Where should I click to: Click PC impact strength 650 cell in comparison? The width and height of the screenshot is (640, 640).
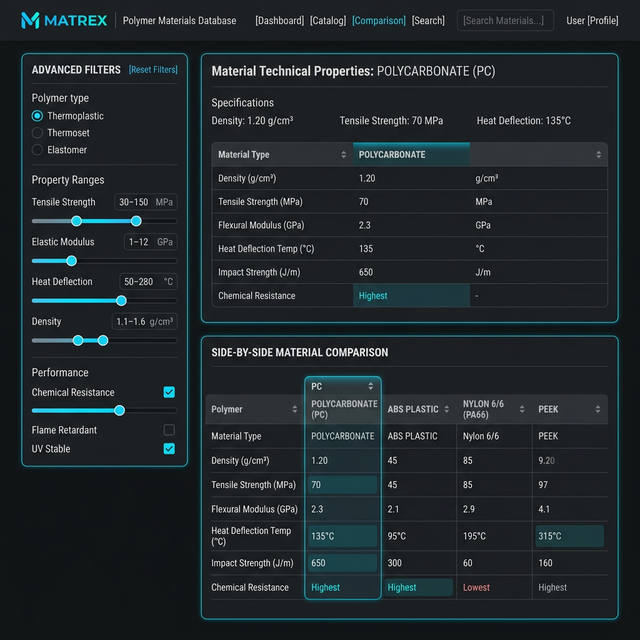pyautogui.click(x=342, y=563)
